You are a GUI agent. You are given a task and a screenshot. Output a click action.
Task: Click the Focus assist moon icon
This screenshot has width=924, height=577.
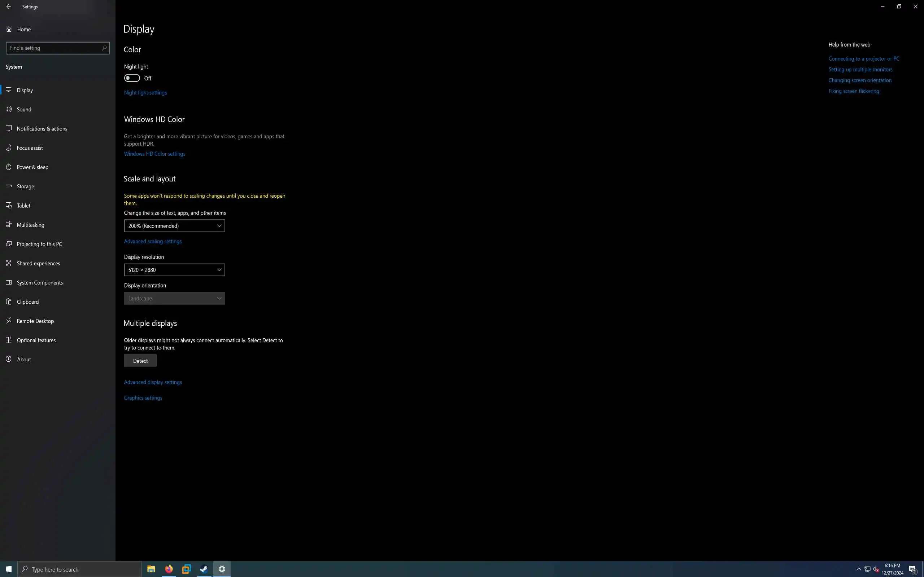click(x=9, y=148)
